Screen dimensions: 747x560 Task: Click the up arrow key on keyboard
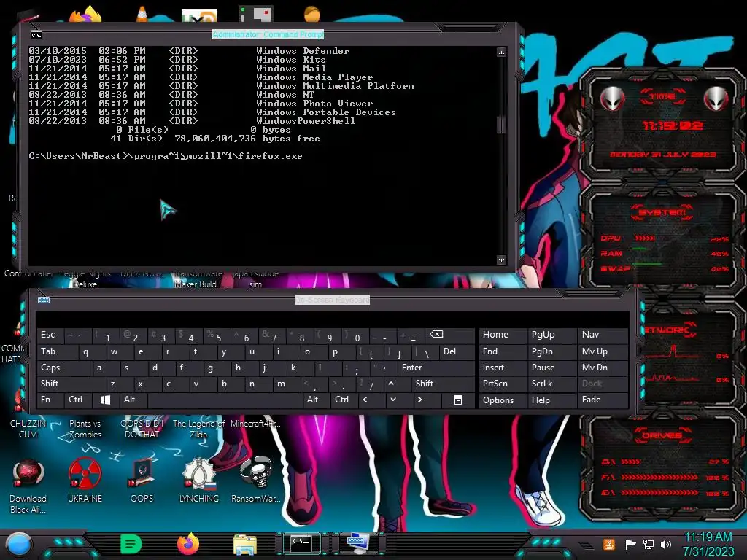397,384
